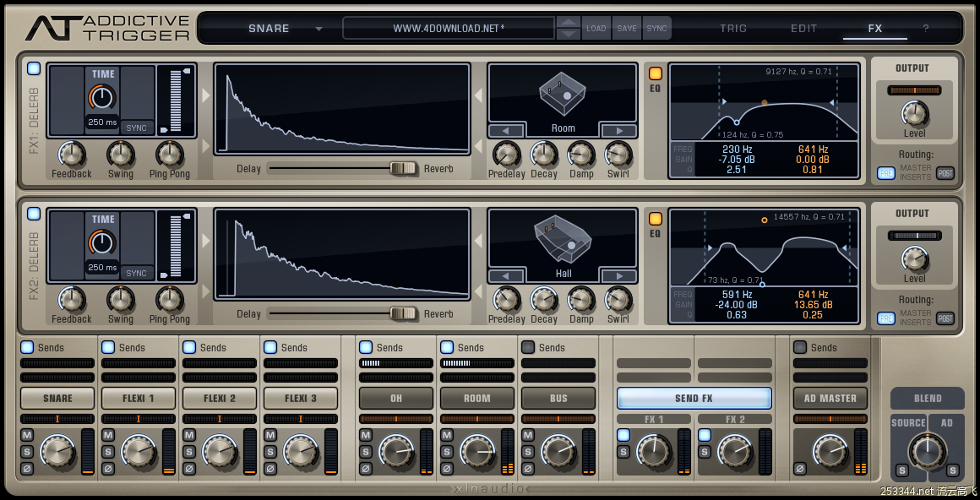Click the FX1 Predelay knob
This screenshot has width=980, height=500.
click(x=506, y=154)
